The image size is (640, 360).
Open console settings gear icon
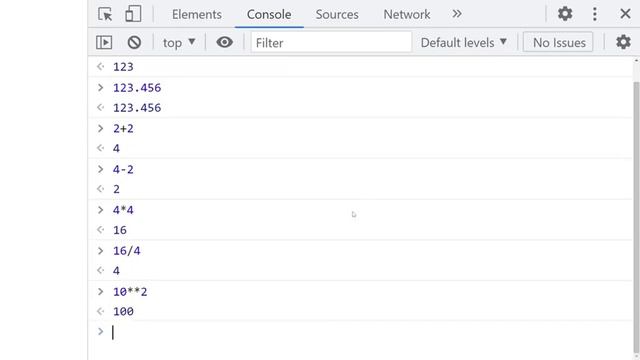623,42
